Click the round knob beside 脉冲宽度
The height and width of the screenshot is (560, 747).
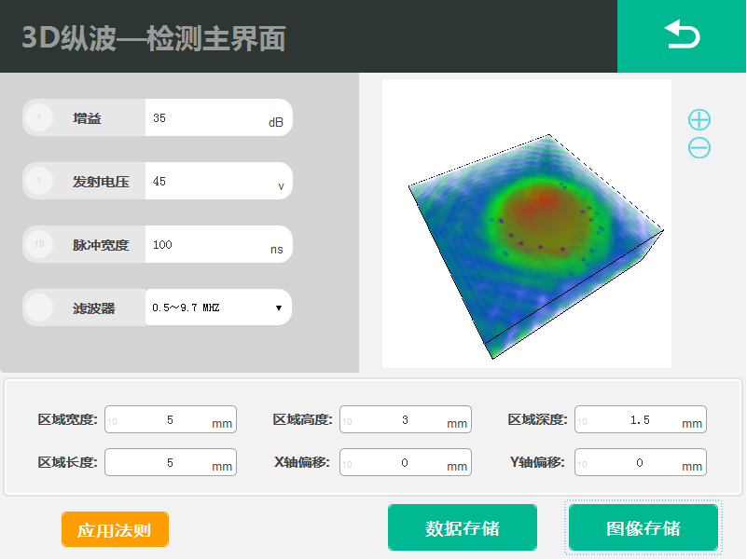(x=39, y=245)
